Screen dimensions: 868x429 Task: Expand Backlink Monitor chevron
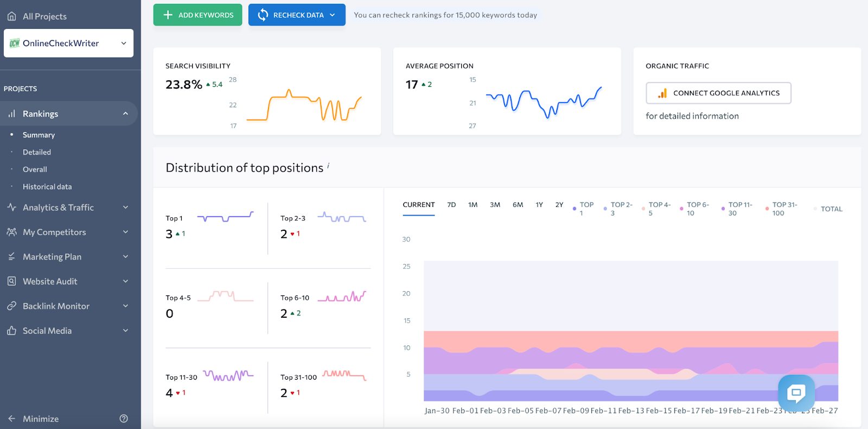point(125,306)
